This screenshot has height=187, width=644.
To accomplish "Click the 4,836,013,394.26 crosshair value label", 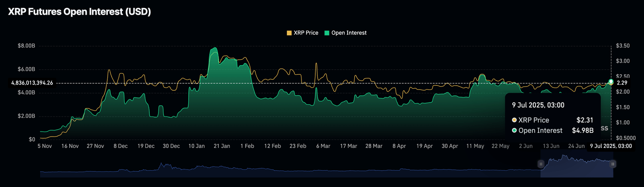I will coord(32,83).
